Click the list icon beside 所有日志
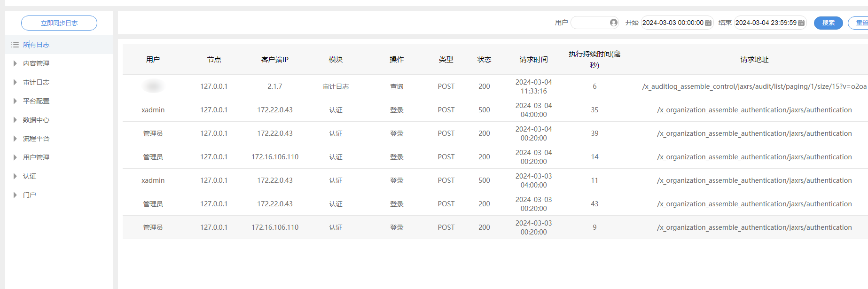The width and height of the screenshot is (868, 289). click(15, 45)
